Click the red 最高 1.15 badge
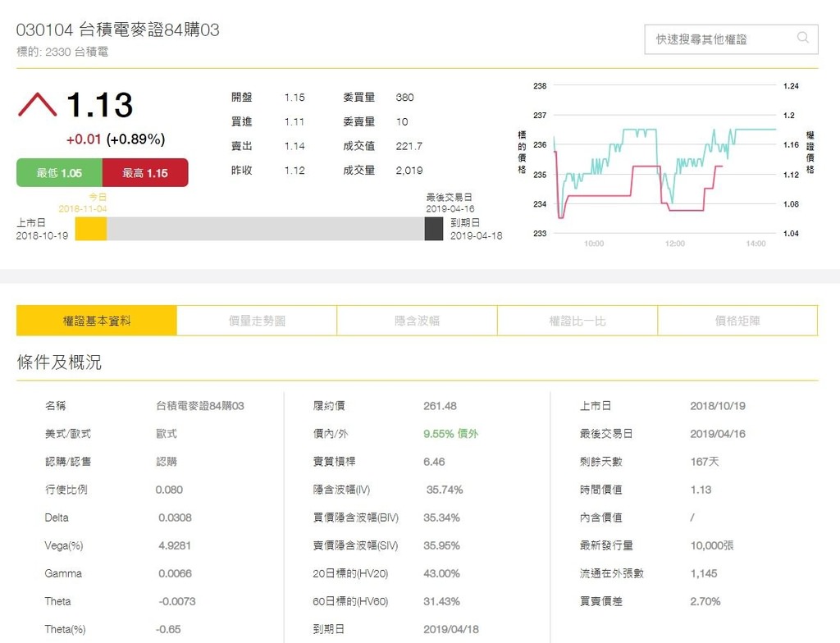This screenshot has height=643, width=840. [144, 172]
